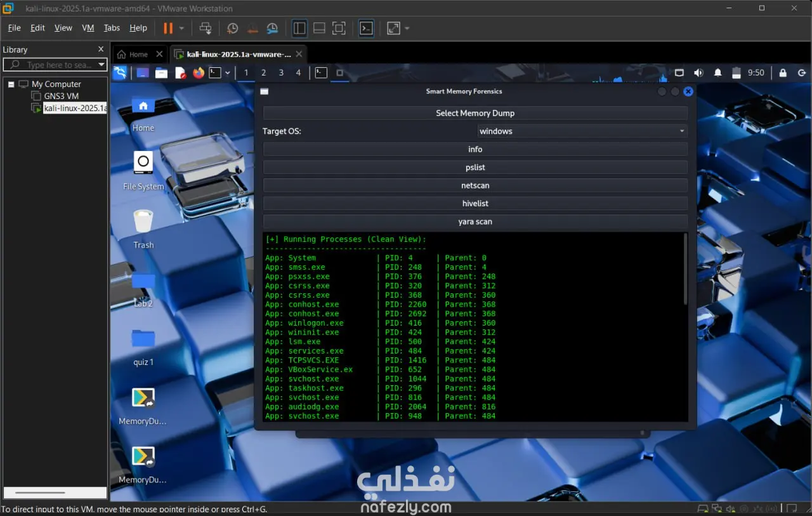The height and width of the screenshot is (516, 812).
Task: Run the hivelist button
Action: (x=475, y=203)
